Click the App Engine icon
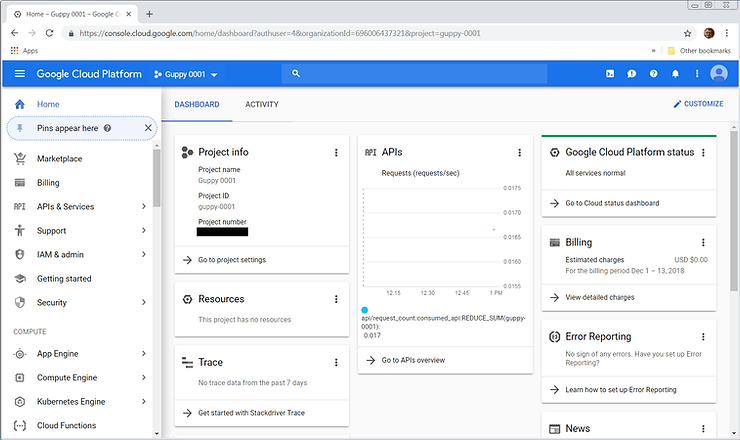The height and width of the screenshot is (440, 740). point(20,354)
